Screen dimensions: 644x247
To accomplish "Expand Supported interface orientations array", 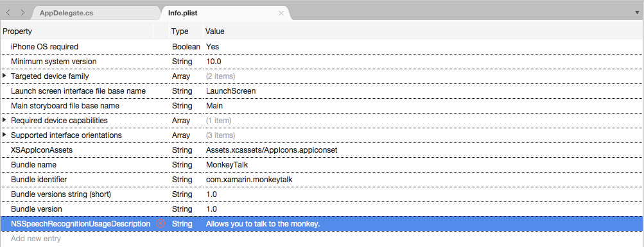I will coord(4,135).
